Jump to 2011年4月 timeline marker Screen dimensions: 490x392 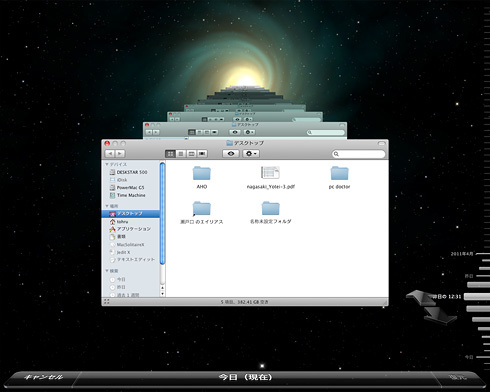click(462, 254)
